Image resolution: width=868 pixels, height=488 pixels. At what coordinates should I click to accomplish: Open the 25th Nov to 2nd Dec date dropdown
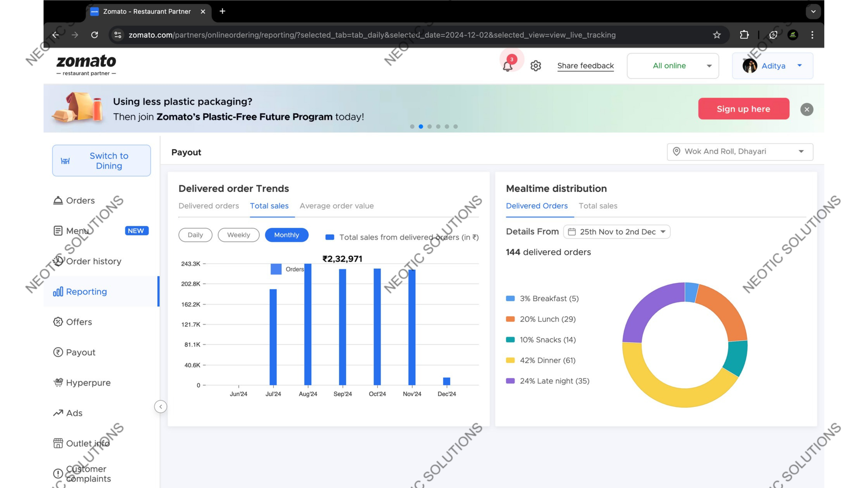tap(617, 232)
